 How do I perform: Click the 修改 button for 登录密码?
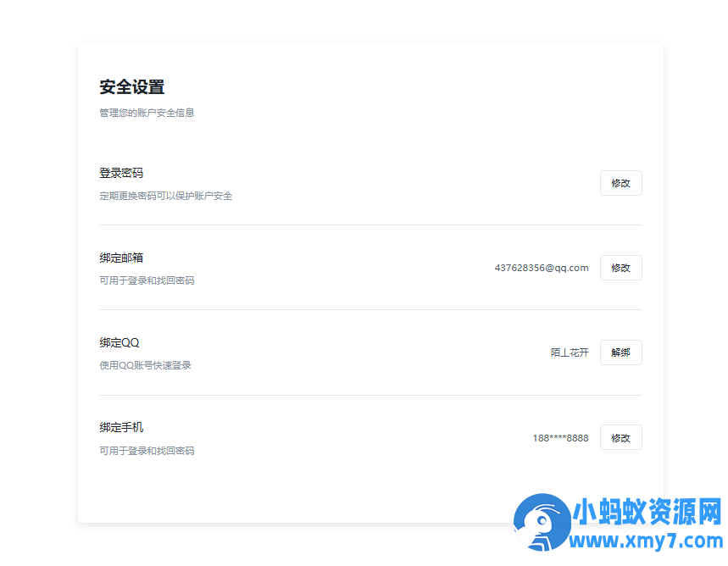[x=620, y=183]
